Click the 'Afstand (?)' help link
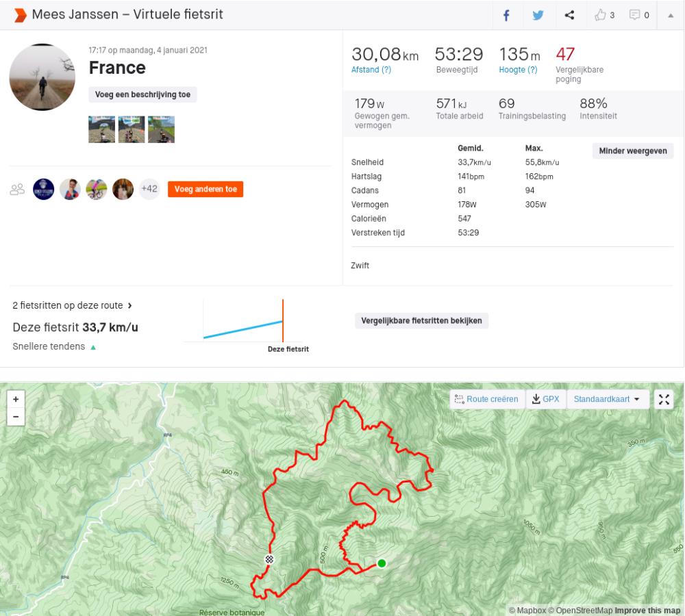Image resolution: width=685 pixels, height=616 pixels. point(371,70)
